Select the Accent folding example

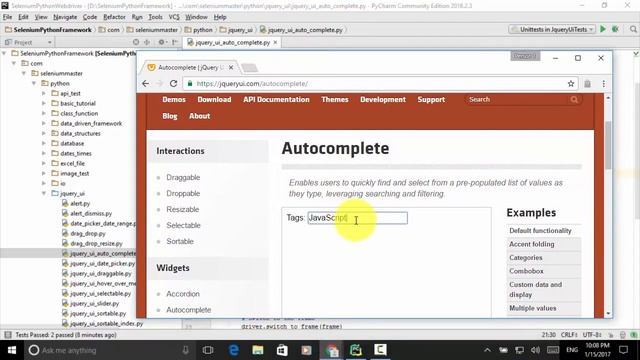tap(532, 244)
